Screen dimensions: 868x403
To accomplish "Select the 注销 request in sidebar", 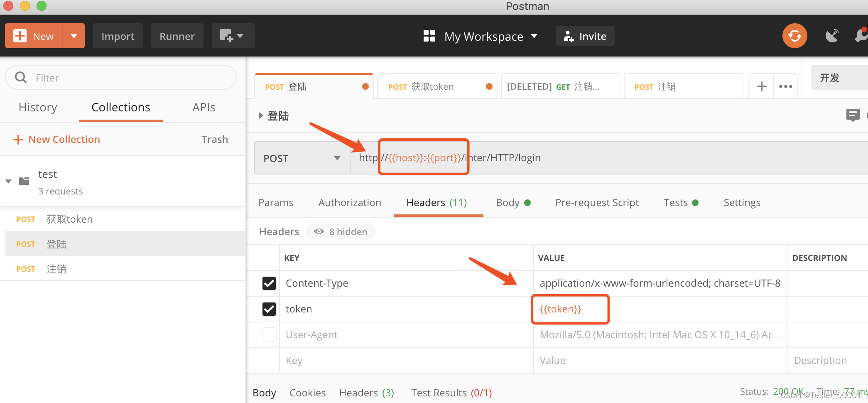I will click(x=125, y=269).
